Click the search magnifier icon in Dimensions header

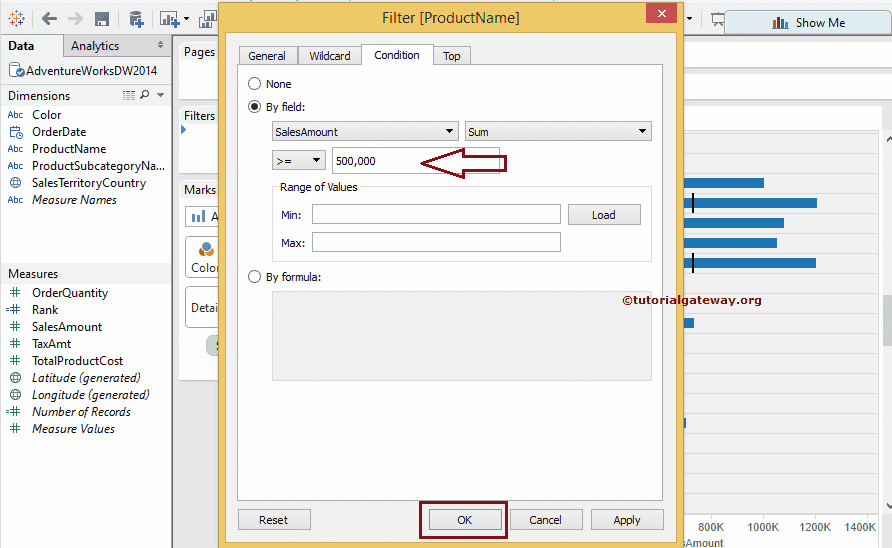click(x=145, y=94)
